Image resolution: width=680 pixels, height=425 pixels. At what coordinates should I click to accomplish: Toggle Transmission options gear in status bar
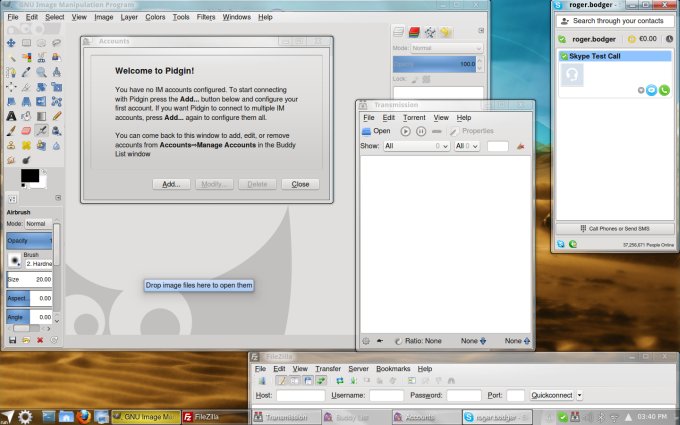pos(366,341)
